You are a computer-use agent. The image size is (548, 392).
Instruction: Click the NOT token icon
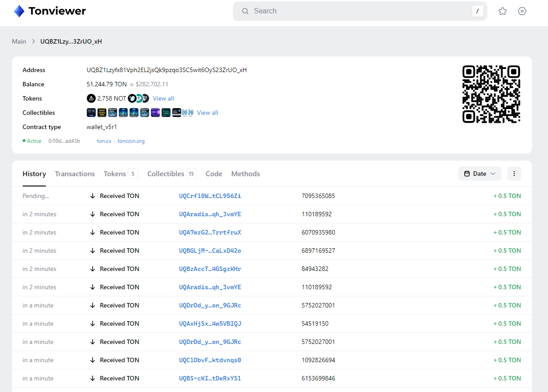[91, 98]
